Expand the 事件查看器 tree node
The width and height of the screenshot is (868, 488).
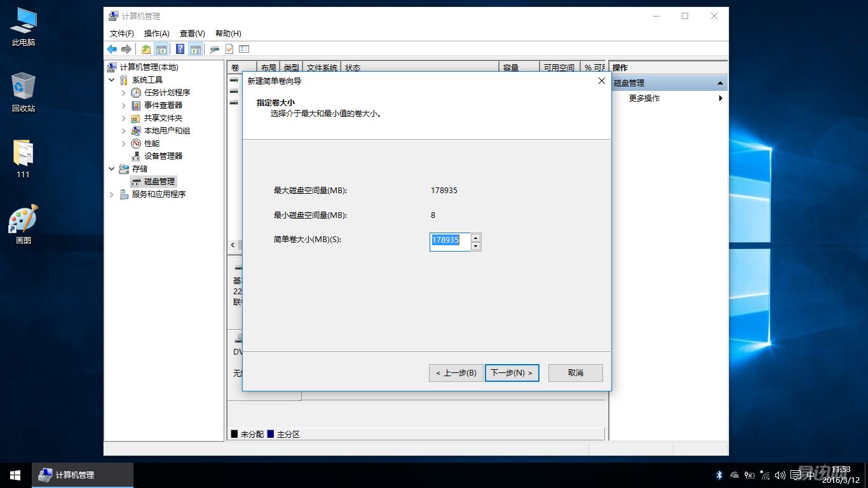[123, 105]
